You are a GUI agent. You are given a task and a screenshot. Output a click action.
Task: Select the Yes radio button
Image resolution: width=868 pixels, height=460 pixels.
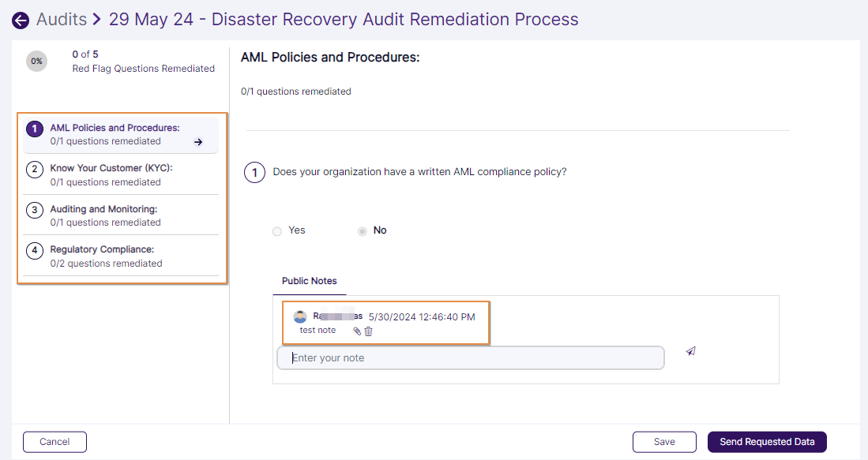[x=276, y=231]
